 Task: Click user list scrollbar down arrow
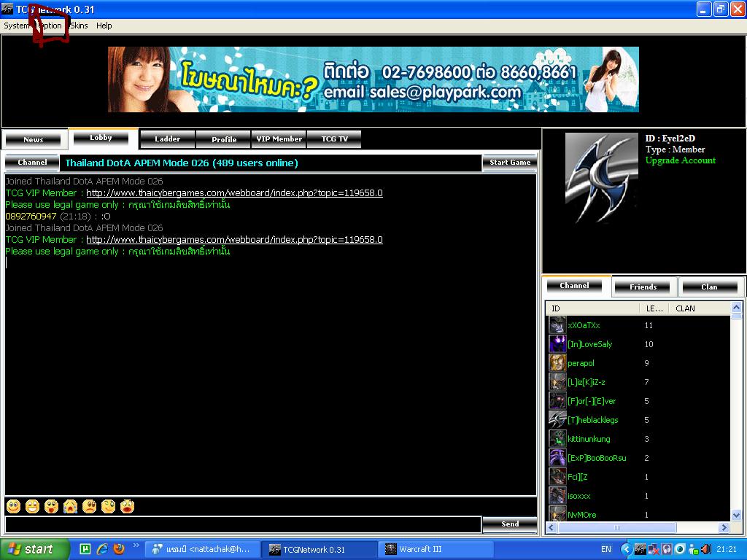click(x=736, y=515)
